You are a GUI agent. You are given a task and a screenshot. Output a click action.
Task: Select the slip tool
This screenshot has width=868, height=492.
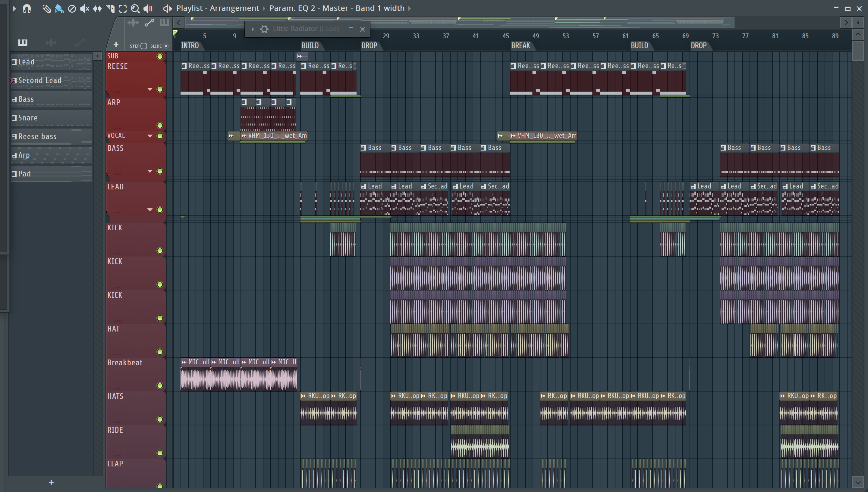[x=97, y=8]
